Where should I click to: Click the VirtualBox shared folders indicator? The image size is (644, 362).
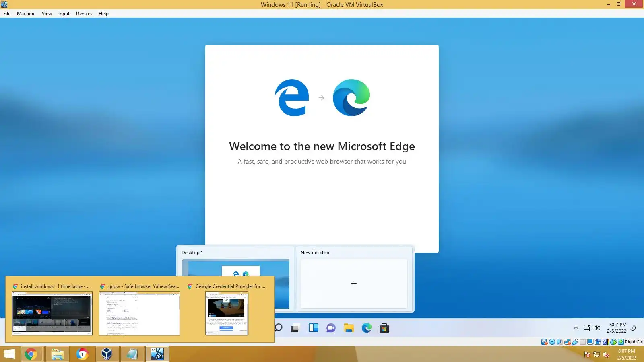(x=582, y=342)
